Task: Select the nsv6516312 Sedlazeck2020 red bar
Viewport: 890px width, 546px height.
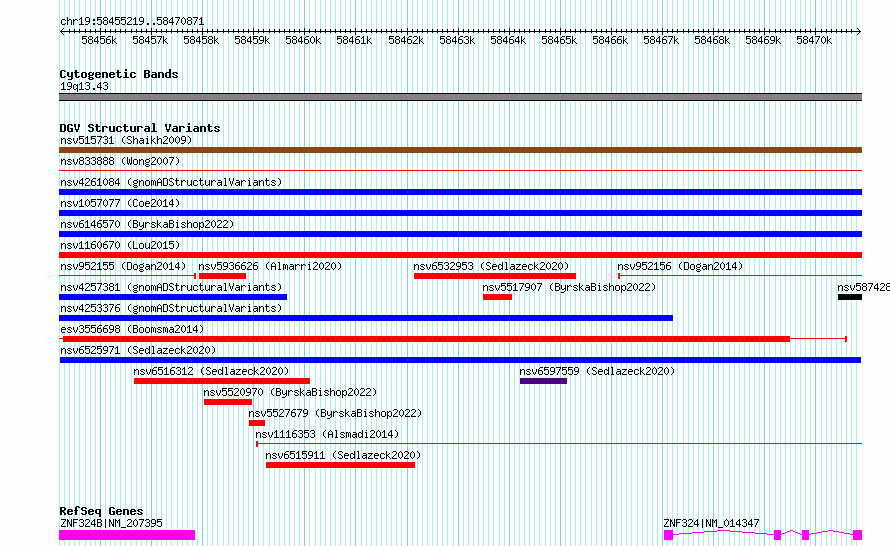Action: tap(222, 381)
